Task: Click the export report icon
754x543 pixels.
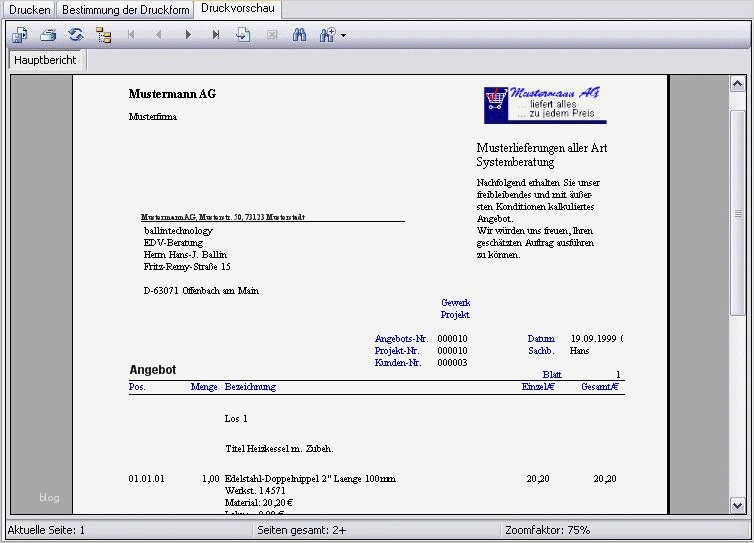Action: [x=20, y=35]
